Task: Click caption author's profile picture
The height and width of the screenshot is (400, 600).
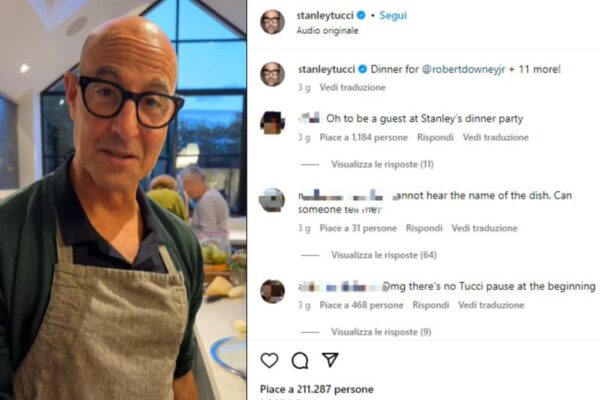Action: pyautogui.click(x=272, y=74)
